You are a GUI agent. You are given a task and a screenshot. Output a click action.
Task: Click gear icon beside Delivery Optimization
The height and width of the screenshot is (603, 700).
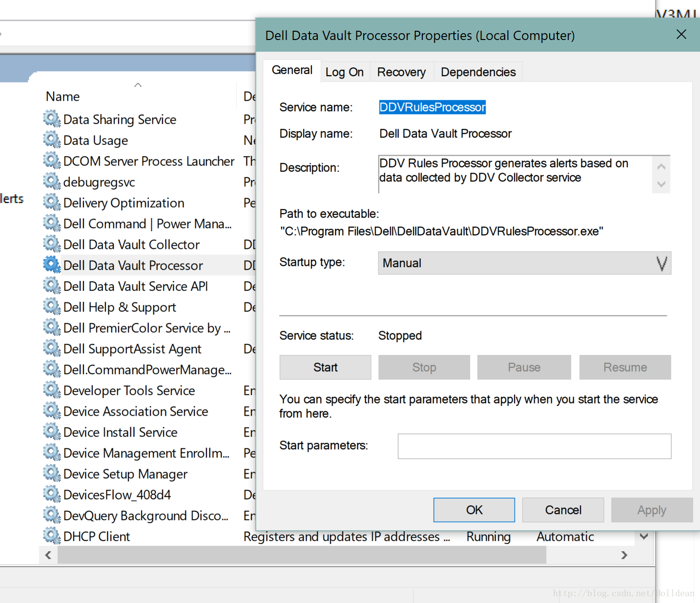(x=52, y=202)
